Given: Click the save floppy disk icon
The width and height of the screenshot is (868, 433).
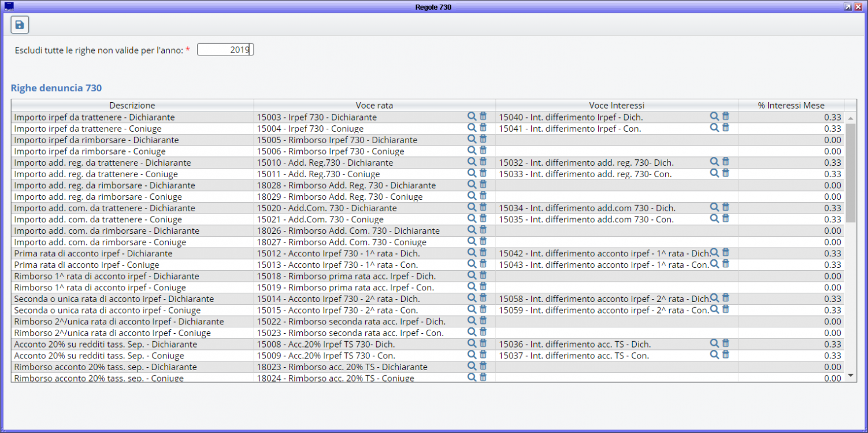Looking at the screenshot, I should (20, 25).
